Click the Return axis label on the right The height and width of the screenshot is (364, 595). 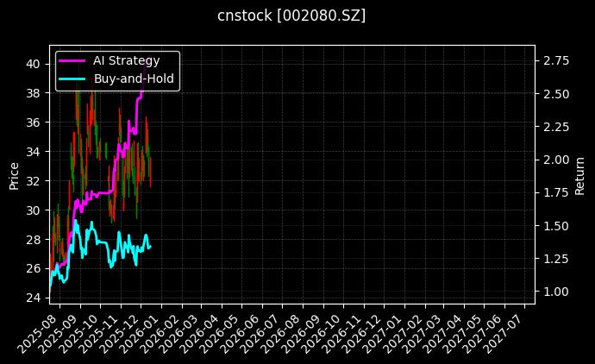(x=579, y=176)
